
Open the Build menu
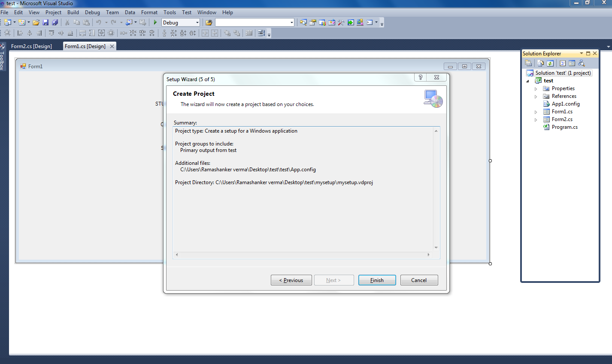(73, 12)
